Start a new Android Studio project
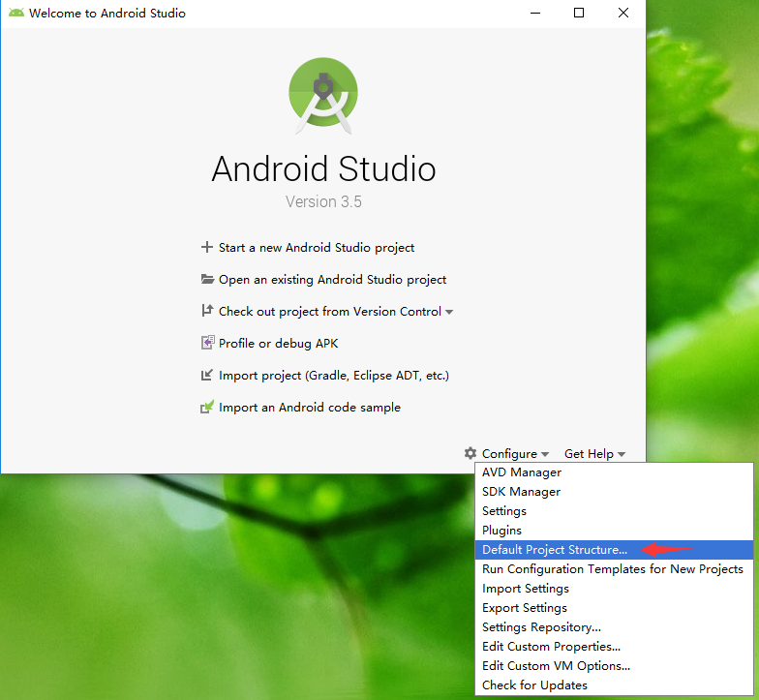The height and width of the screenshot is (700, 759). [316, 248]
